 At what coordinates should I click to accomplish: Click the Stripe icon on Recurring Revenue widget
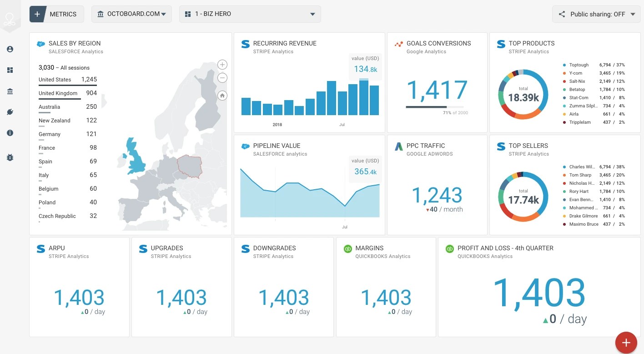pyautogui.click(x=245, y=44)
